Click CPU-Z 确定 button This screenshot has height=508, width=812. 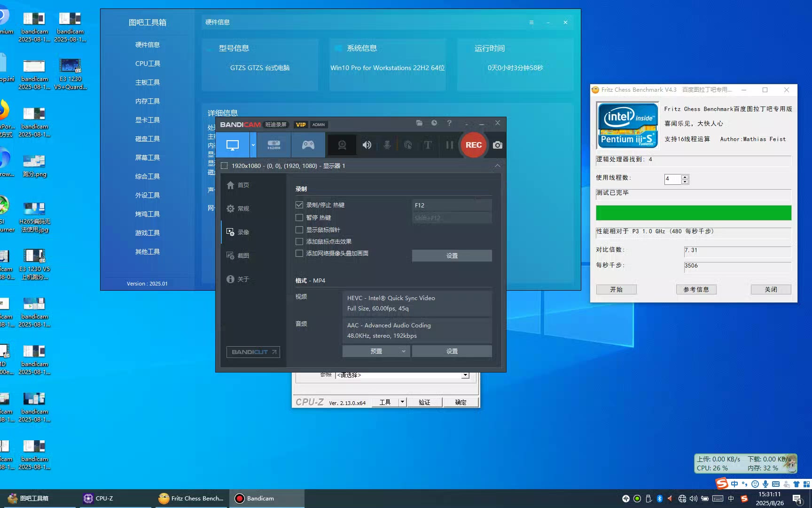click(461, 402)
